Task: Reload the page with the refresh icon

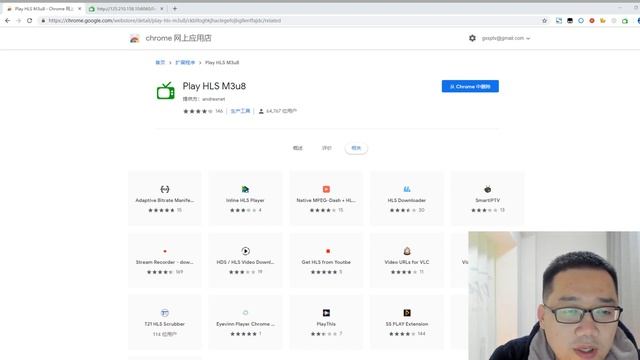Action: [29, 20]
